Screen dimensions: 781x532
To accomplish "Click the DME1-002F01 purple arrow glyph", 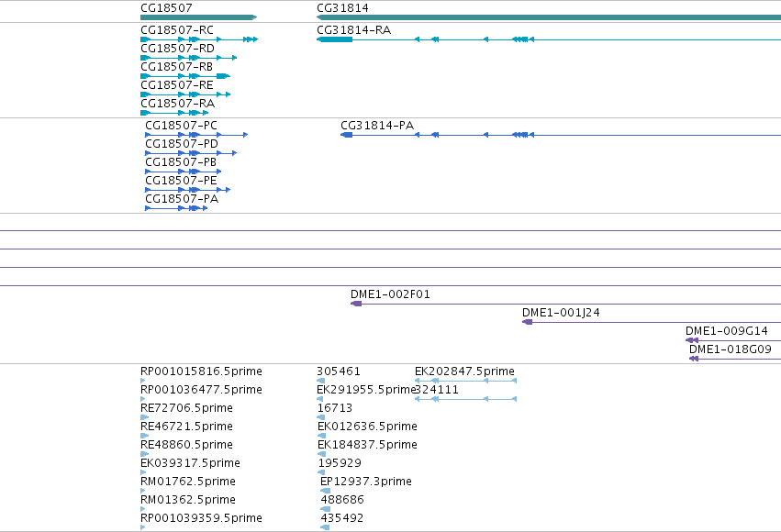I will tap(356, 304).
